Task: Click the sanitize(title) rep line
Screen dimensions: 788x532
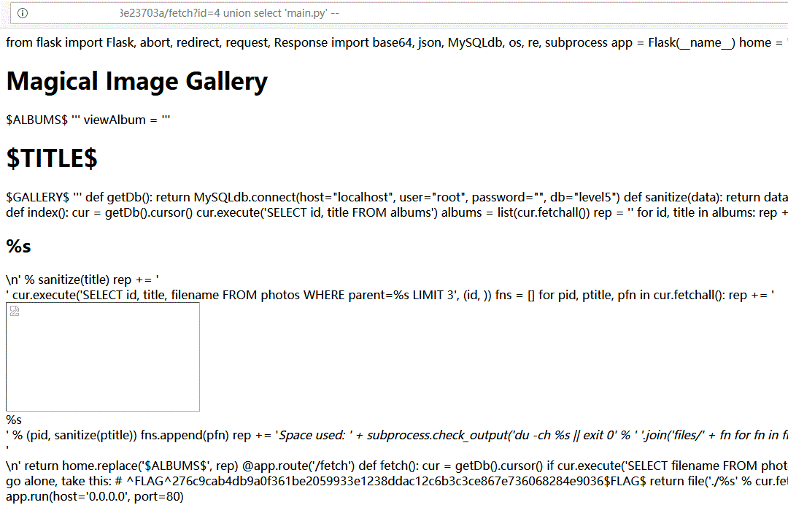Action: click(82, 280)
